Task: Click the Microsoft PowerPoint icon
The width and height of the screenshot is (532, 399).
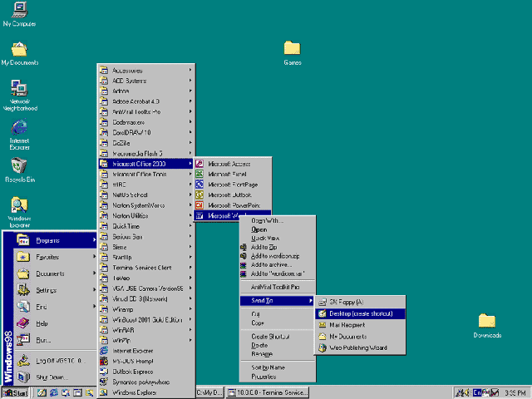Action: pos(199,205)
